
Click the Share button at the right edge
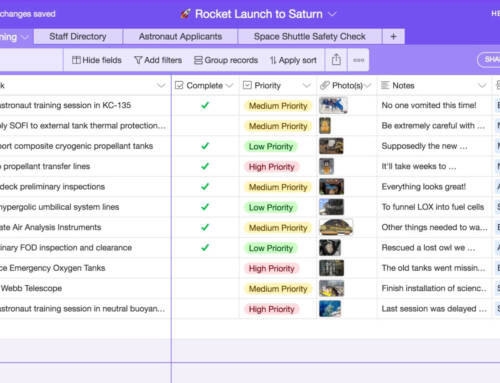(489, 60)
